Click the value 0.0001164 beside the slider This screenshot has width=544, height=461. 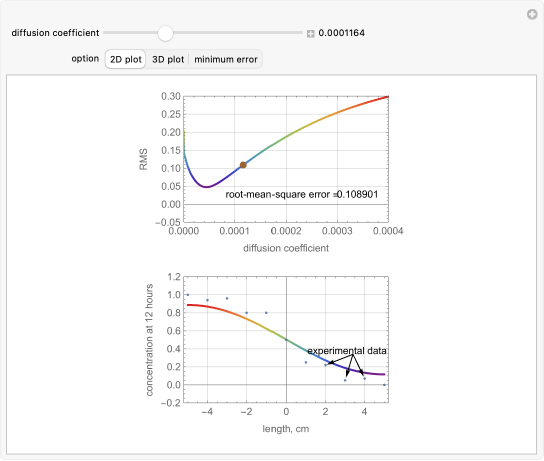pyautogui.click(x=341, y=33)
